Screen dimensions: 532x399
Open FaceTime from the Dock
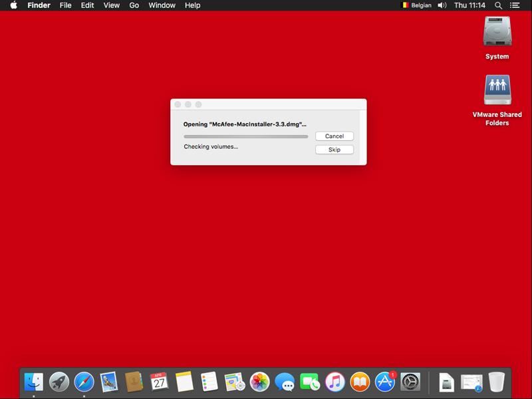click(x=310, y=382)
